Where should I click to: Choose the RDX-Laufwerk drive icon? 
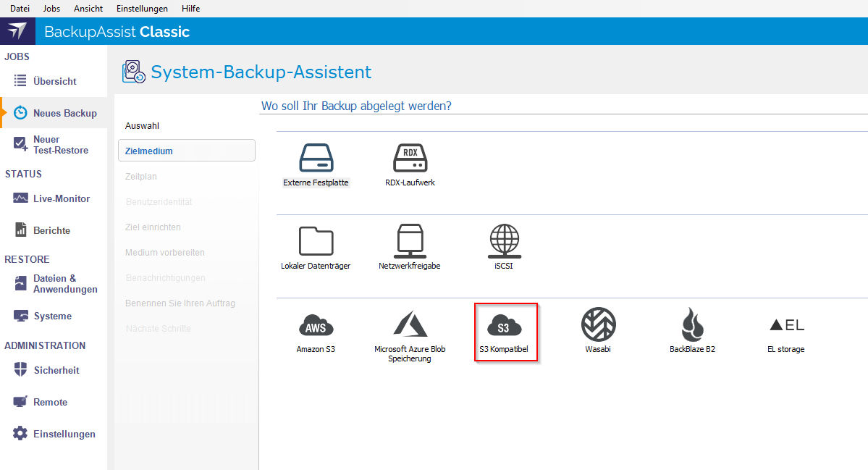point(410,158)
